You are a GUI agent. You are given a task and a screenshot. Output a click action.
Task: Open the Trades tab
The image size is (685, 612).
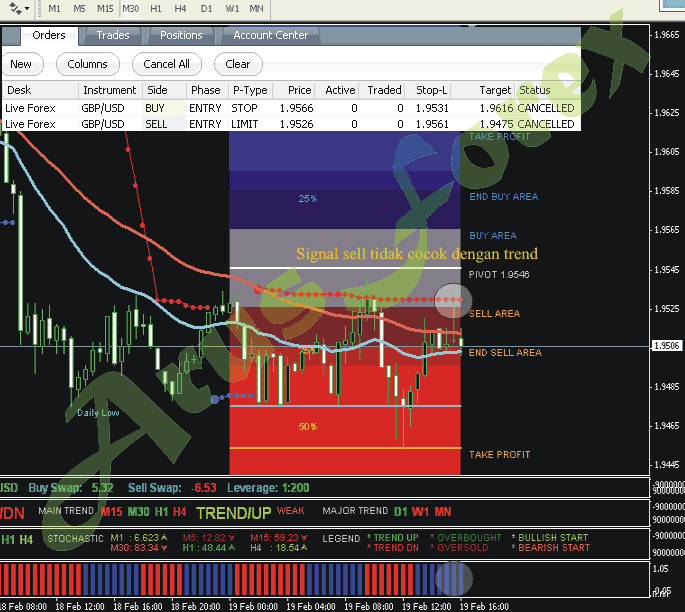coord(113,35)
